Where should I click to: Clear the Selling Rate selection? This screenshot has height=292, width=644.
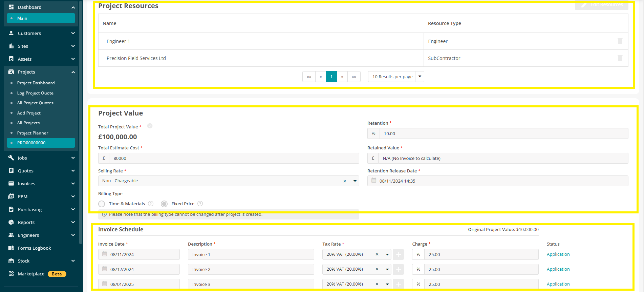coord(345,181)
